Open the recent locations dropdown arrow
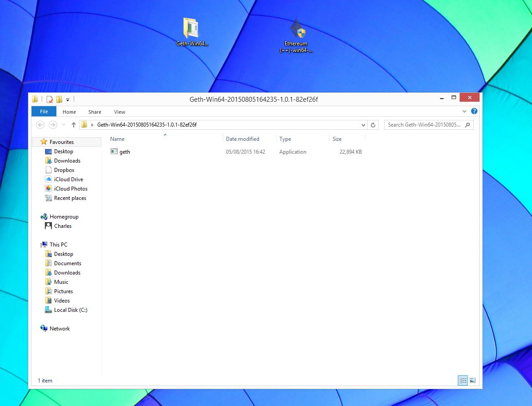Screen dimensions: 532x406 [64, 125]
